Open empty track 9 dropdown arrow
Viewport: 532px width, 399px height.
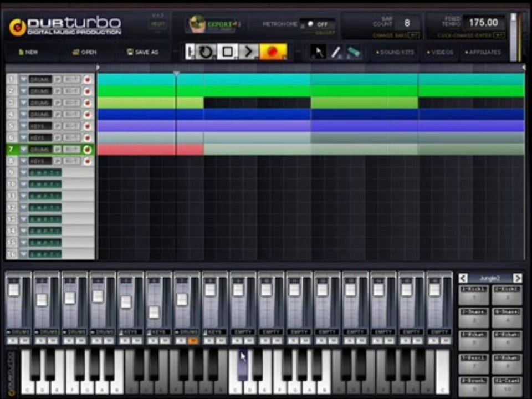pyautogui.click(x=23, y=173)
